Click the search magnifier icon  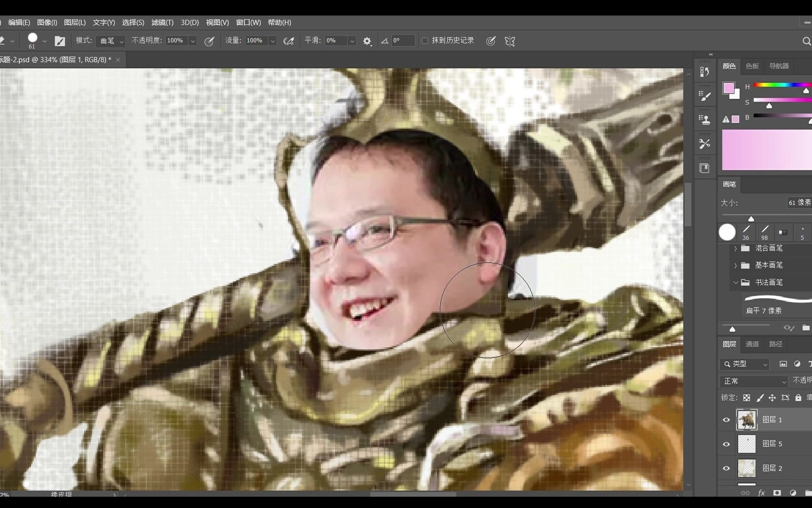click(806, 41)
